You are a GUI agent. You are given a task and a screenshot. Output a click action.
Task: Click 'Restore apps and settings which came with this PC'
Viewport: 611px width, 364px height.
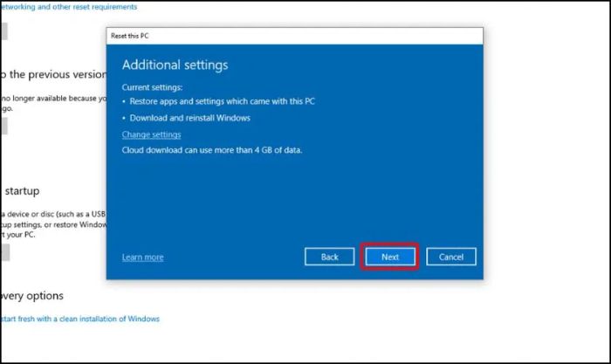click(222, 101)
